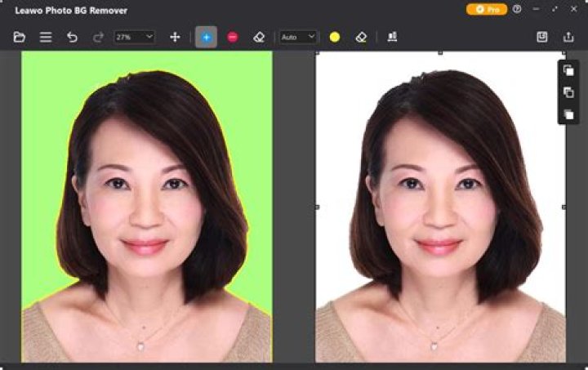The height and width of the screenshot is (370, 588).
Task: Upgrade via the Pro button
Action: coord(487,9)
